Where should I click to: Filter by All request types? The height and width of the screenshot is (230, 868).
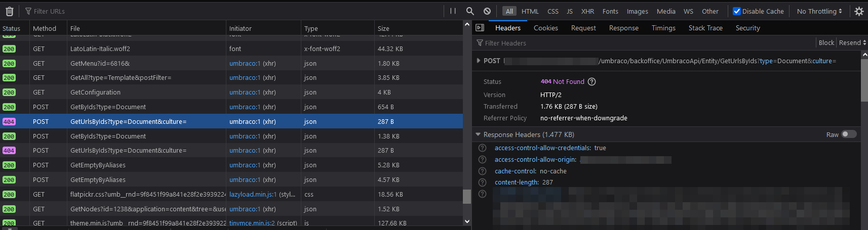(509, 11)
